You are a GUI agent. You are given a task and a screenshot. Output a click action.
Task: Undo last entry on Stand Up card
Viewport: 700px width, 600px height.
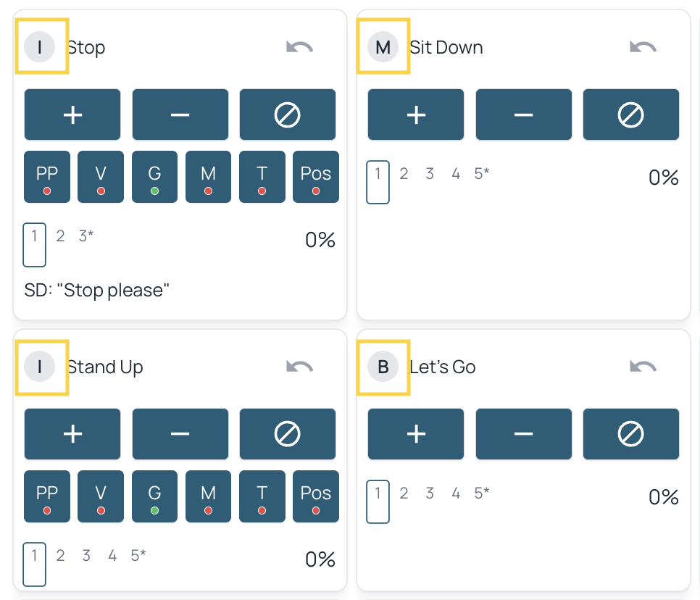coord(299,367)
